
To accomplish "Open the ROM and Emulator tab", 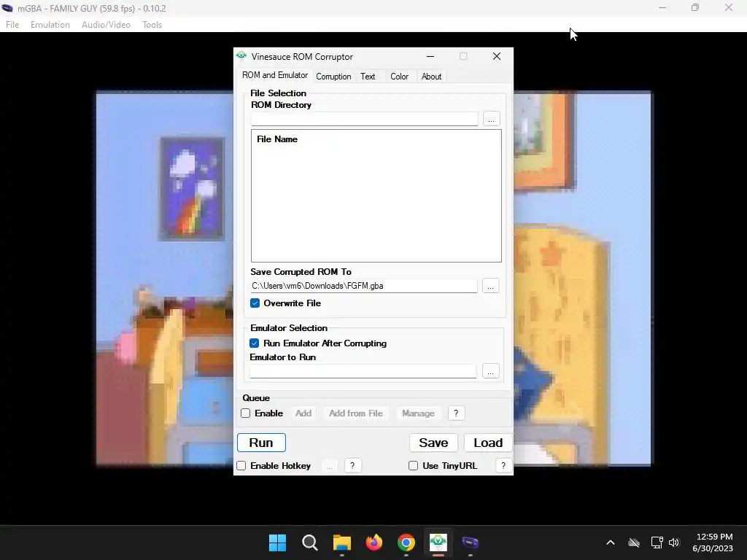I will tap(274, 75).
